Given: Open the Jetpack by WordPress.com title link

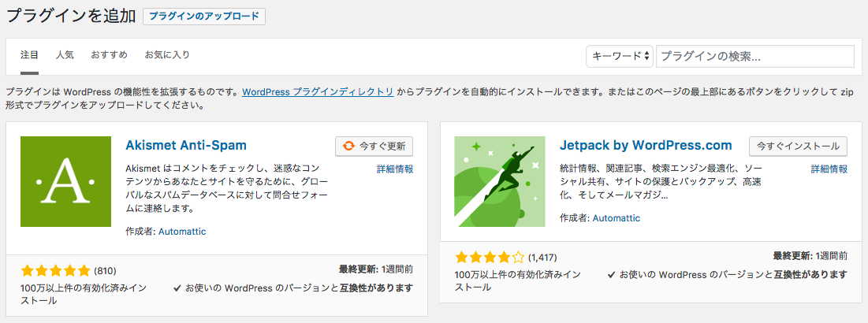Looking at the screenshot, I should (646, 146).
